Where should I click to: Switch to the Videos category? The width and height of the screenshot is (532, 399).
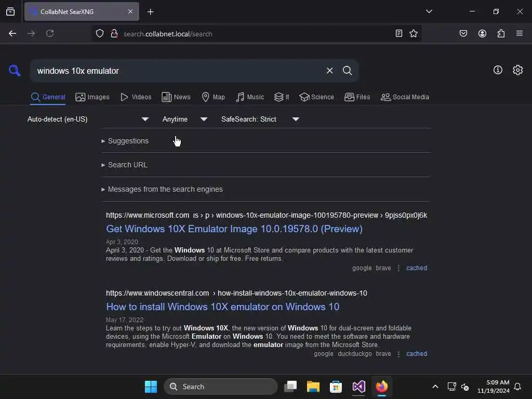[x=136, y=97]
